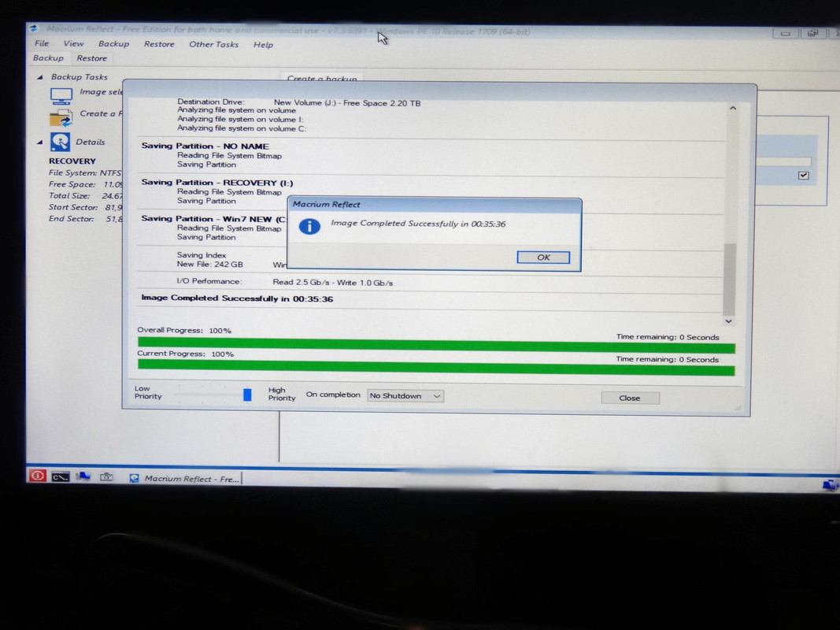Open the File menu

42,43
